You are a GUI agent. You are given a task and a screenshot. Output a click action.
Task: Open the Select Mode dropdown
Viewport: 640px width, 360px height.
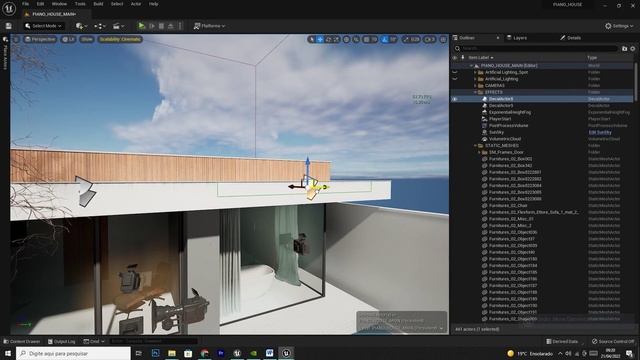pyautogui.click(x=43, y=26)
